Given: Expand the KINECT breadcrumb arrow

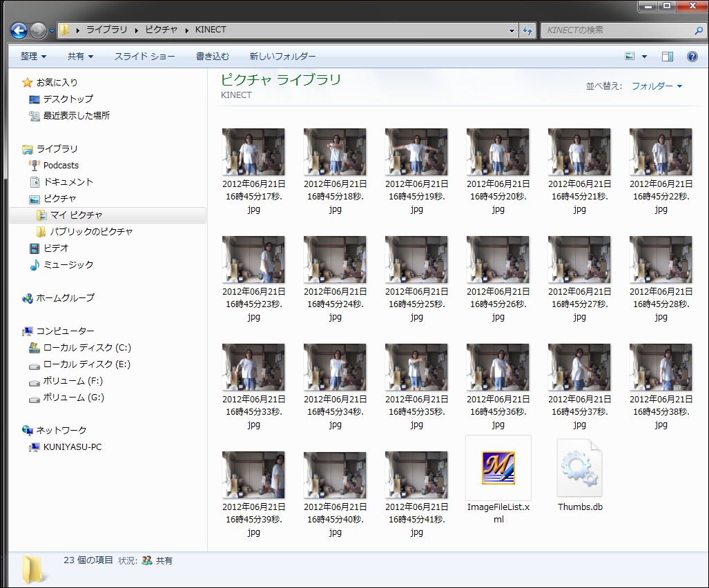Looking at the screenshot, I should point(187,30).
